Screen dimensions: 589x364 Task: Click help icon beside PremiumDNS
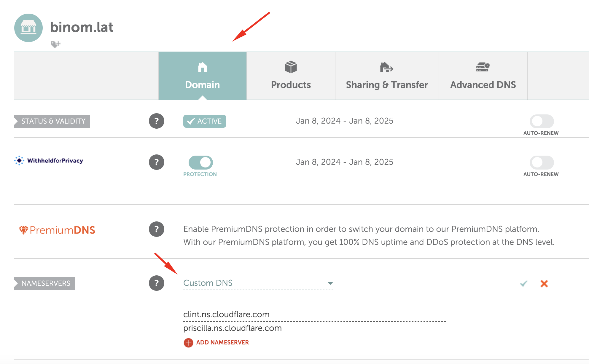coord(157,229)
